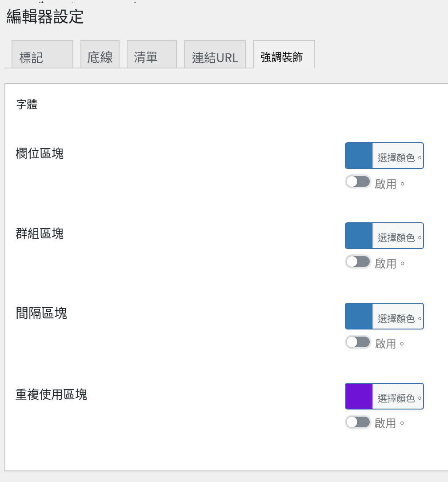Screen dimensions: 448x482
Task: Open the 底線 tab
Action: point(100,54)
